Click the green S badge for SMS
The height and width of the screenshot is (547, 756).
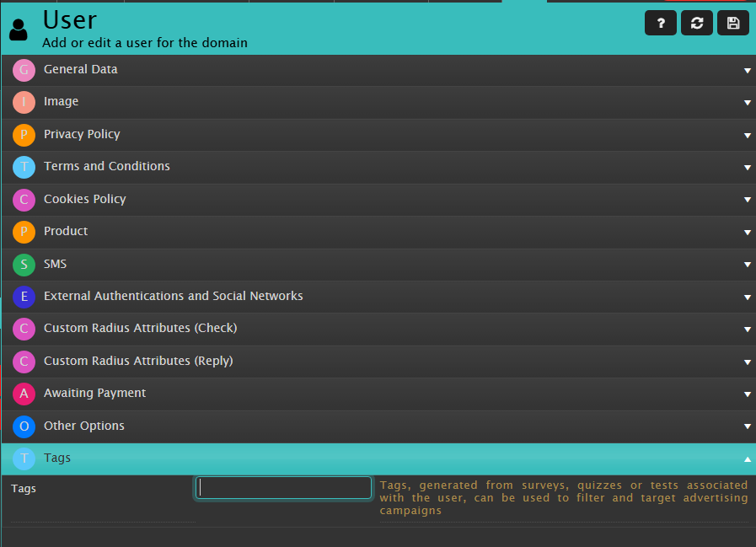(x=24, y=265)
